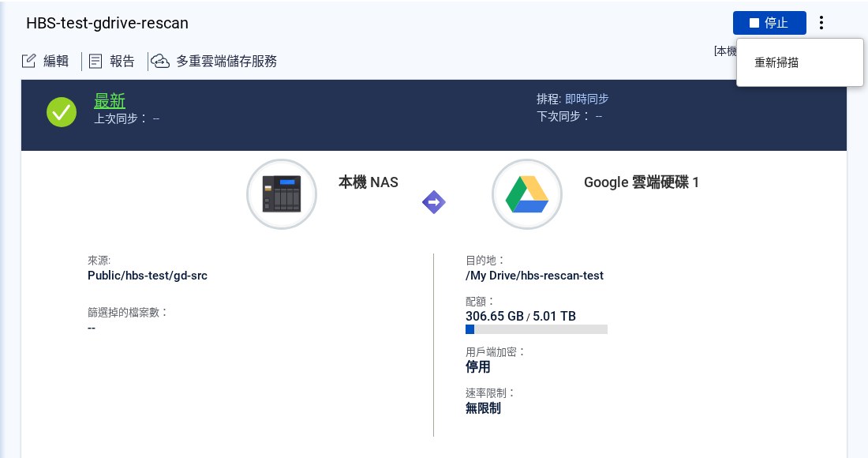Open the 最新 status link

point(110,101)
